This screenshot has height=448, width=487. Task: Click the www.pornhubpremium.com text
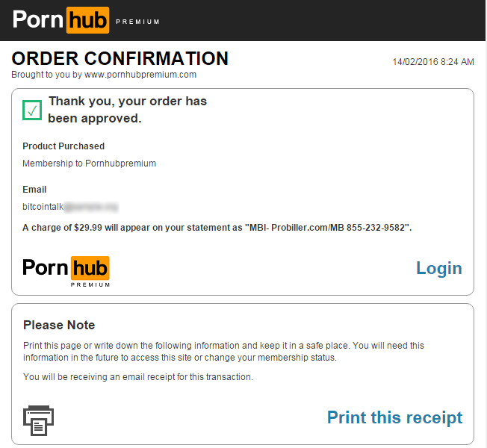coord(140,75)
